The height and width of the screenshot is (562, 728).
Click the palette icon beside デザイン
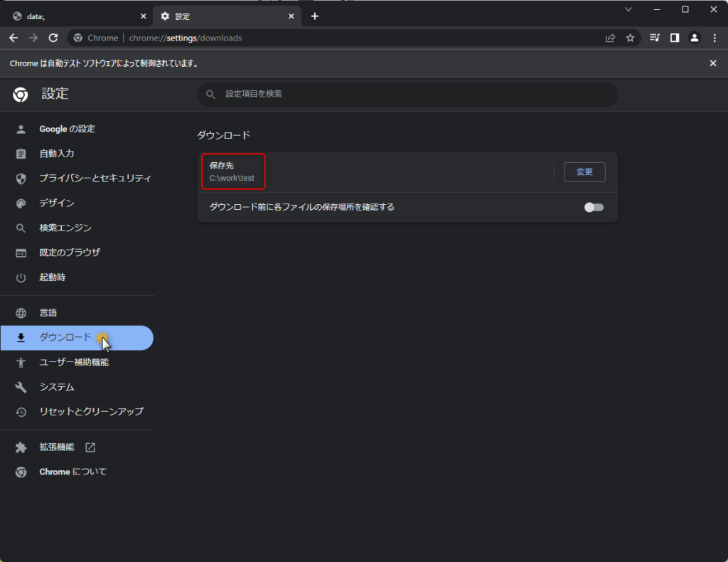click(x=21, y=203)
